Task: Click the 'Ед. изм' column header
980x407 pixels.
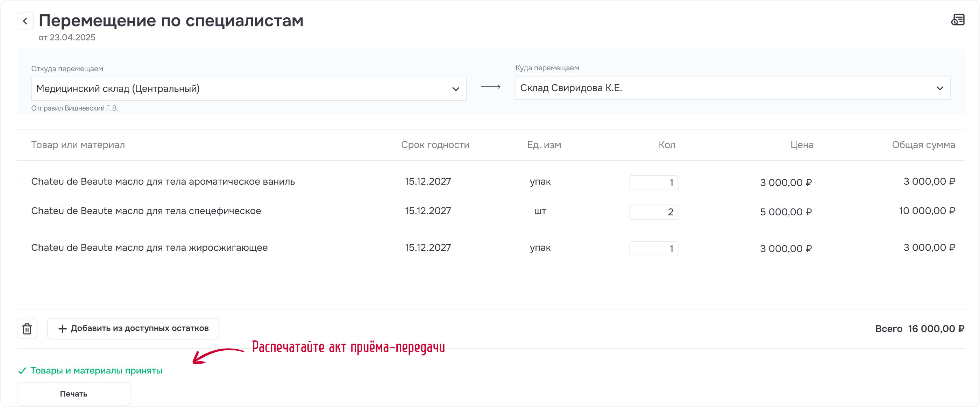Action: click(x=544, y=144)
